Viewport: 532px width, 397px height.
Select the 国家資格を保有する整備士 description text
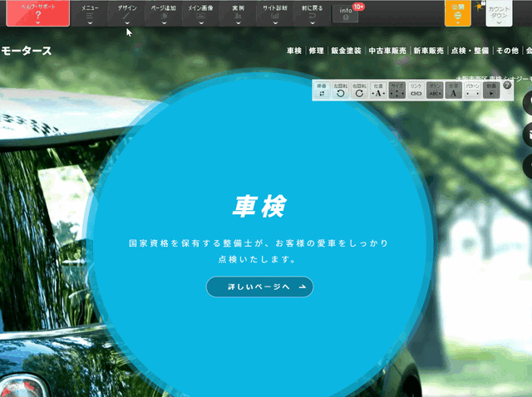click(x=259, y=251)
